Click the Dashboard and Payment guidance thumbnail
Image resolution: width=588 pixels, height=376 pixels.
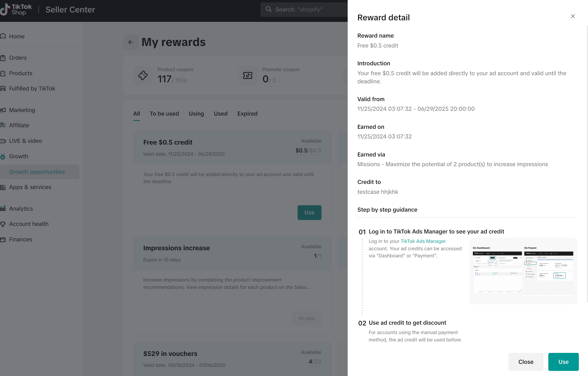(x=523, y=271)
